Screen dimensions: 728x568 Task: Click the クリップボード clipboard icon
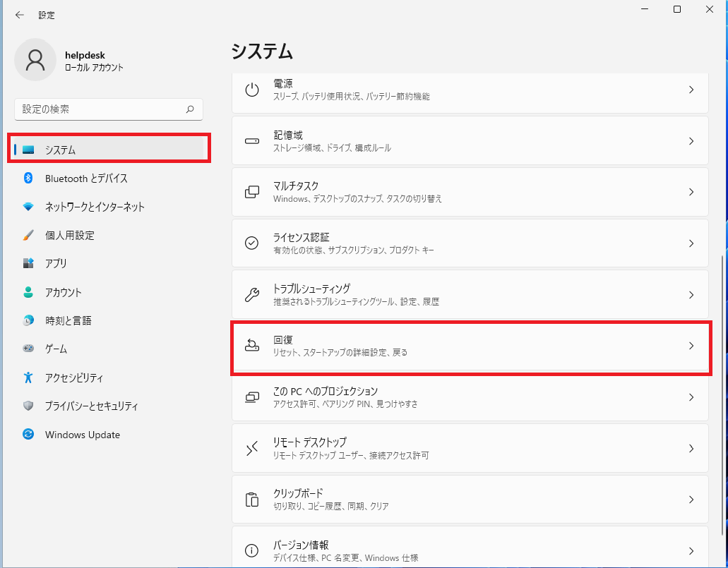[x=251, y=500]
